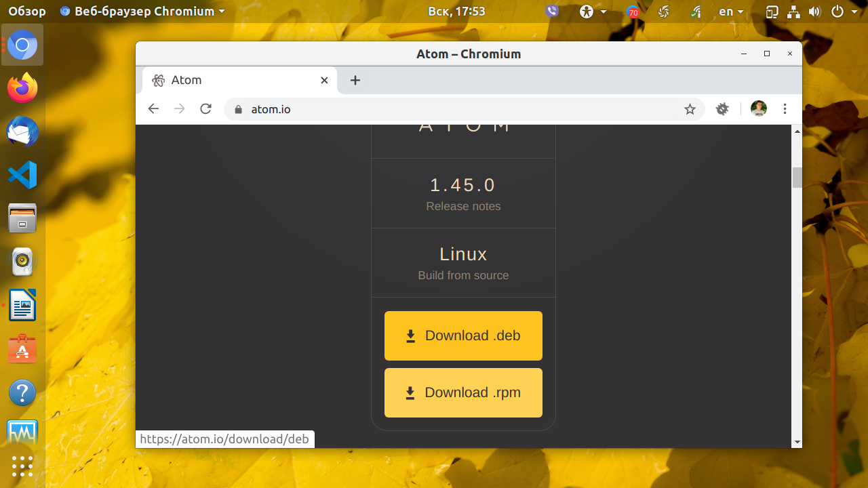Open the accessibility menu in the top bar

[593, 12]
